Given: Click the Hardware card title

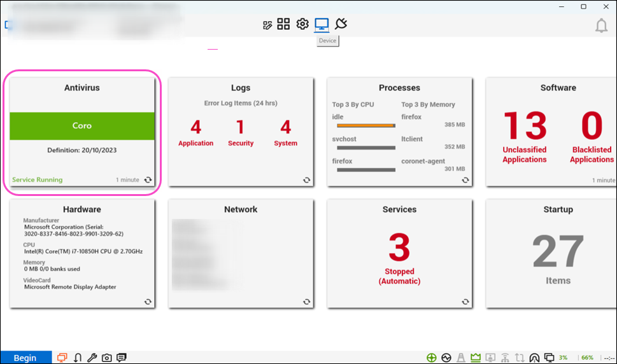Looking at the screenshot, I should point(82,209).
